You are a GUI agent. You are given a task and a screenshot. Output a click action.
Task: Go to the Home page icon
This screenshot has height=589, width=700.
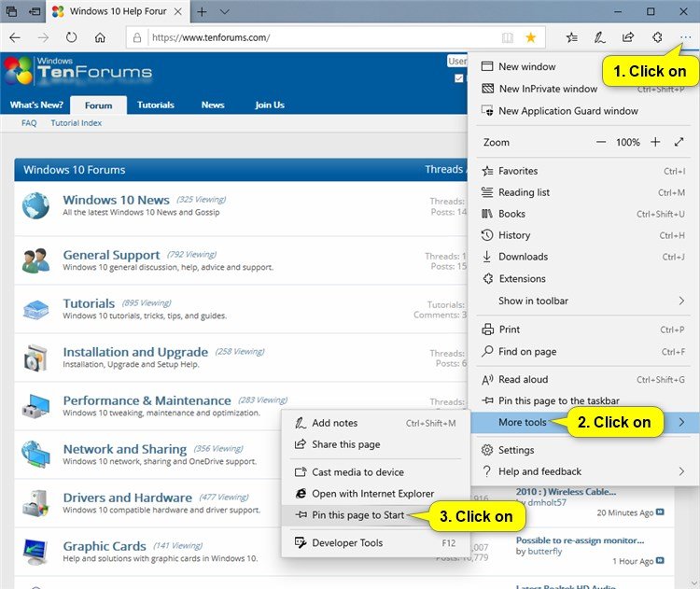[100, 37]
